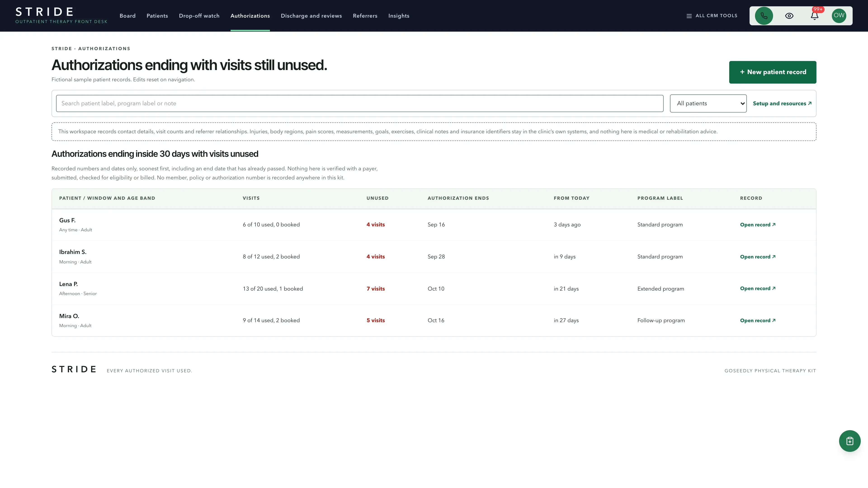Click the UNUSED column header
868x488 pixels.
(377, 198)
